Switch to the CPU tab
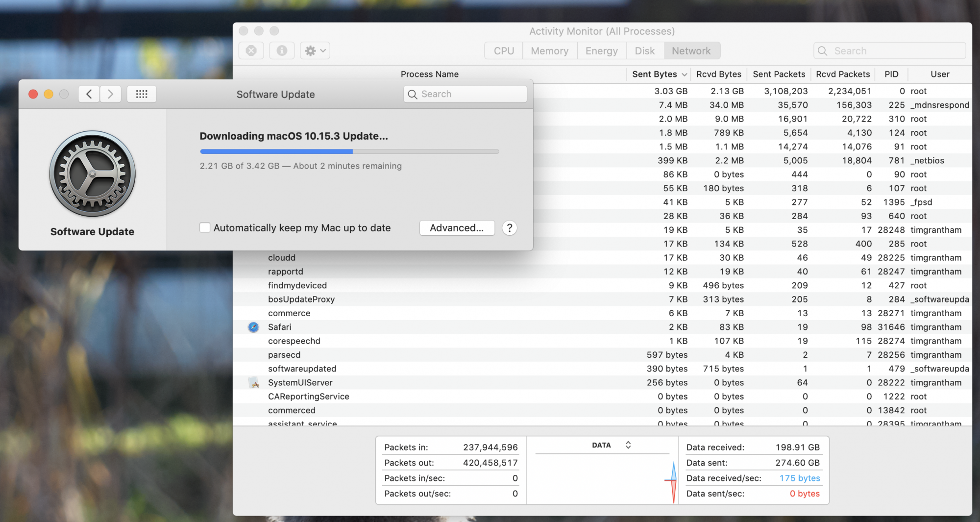980x522 pixels. coord(504,51)
